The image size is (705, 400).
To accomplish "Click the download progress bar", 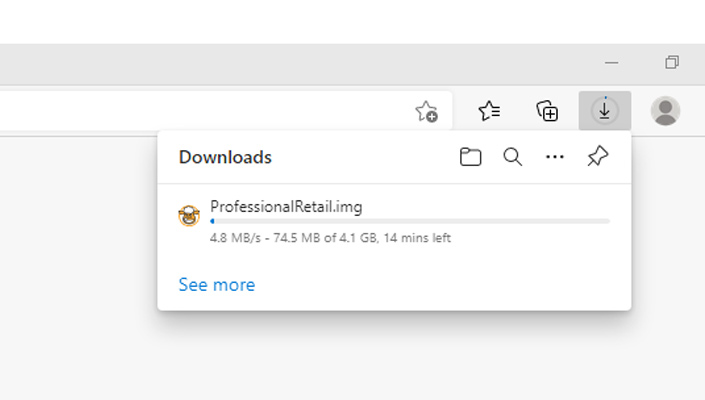I will tap(410, 221).
